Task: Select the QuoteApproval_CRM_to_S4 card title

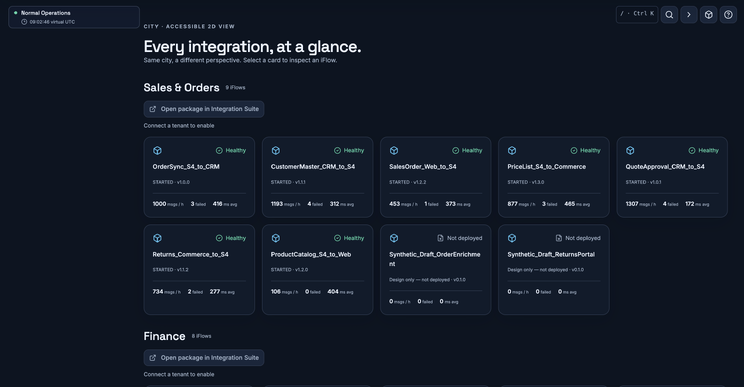Action: click(x=665, y=167)
